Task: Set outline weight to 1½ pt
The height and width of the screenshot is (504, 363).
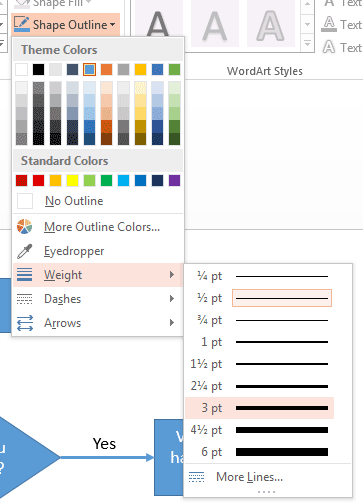Action: (260, 364)
